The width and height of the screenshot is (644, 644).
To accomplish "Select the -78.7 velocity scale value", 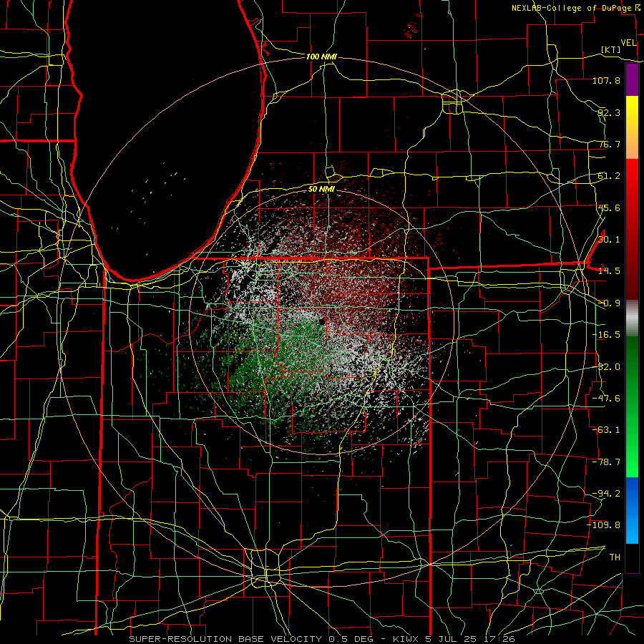I will pyautogui.click(x=606, y=462).
